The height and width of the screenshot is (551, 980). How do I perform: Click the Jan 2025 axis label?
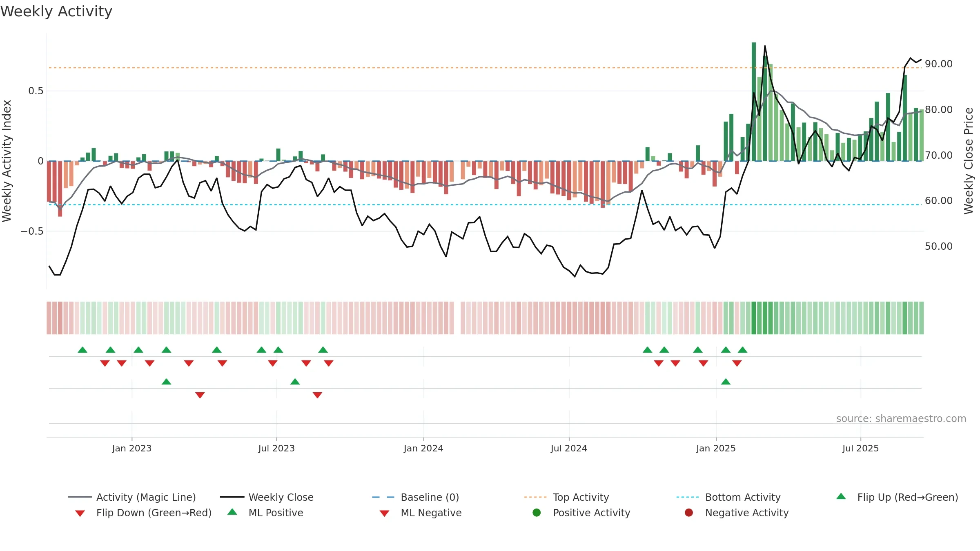click(716, 448)
